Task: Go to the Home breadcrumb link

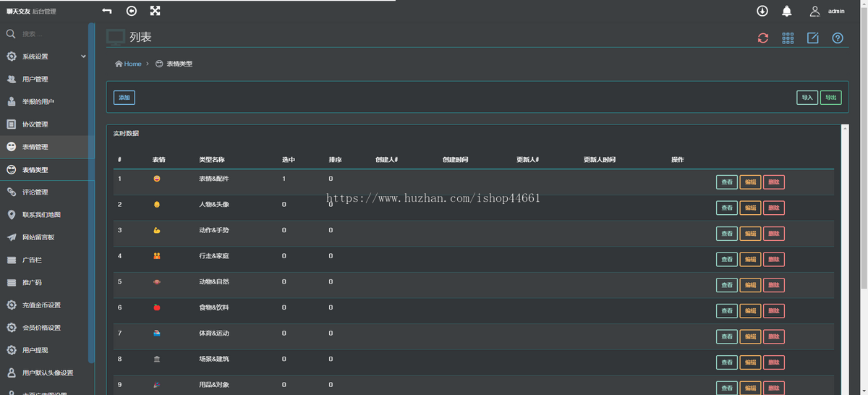Action: (x=132, y=64)
